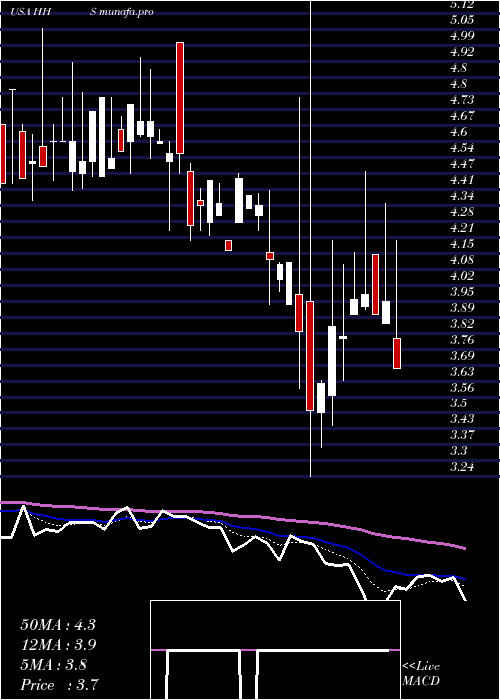Select the 4.02 price label
Viewport: 500px width, 700px height.
coord(462,275)
